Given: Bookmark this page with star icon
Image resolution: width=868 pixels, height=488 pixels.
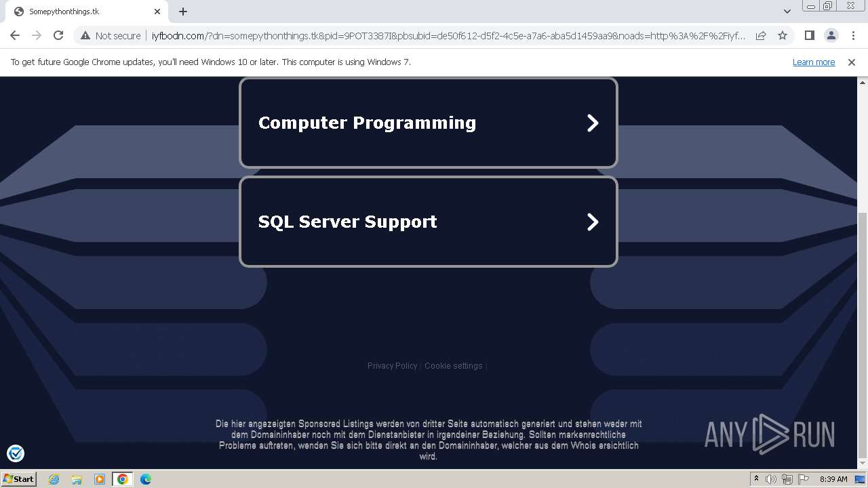Looking at the screenshot, I should (783, 35).
